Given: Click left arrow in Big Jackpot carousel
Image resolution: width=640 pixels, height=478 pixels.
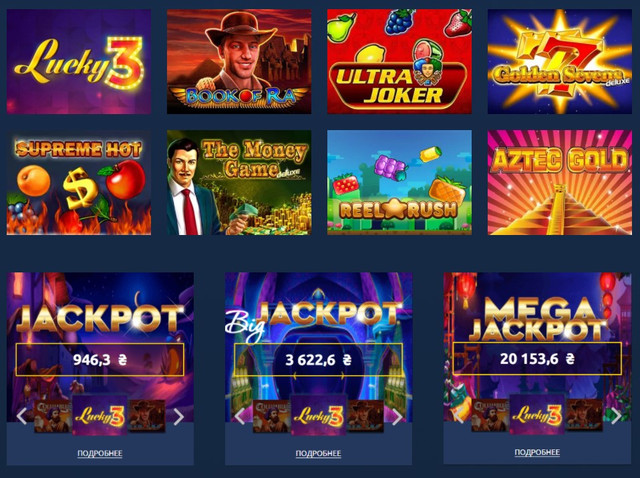Looking at the screenshot, I should (240, 416).
